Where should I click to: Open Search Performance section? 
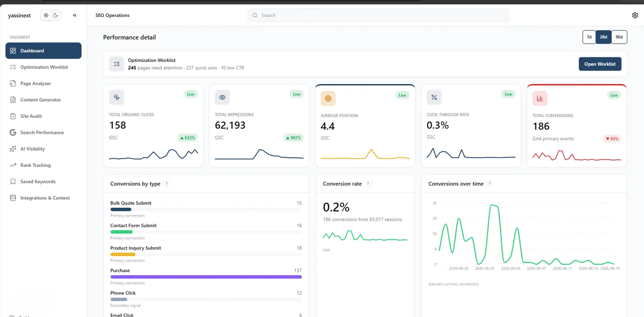[x=43, y=132]
